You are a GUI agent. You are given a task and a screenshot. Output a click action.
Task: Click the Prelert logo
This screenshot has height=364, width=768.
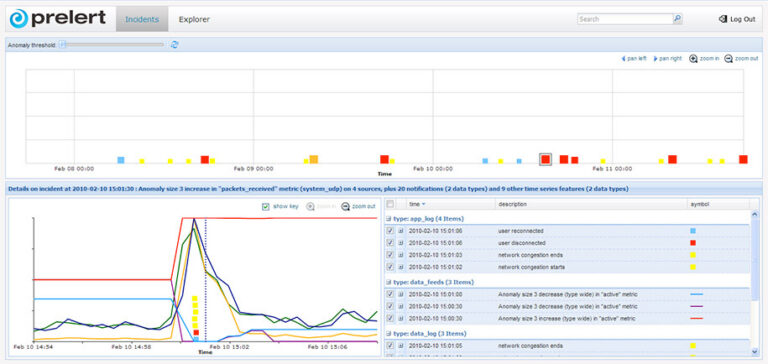click(x=57, y=19)
